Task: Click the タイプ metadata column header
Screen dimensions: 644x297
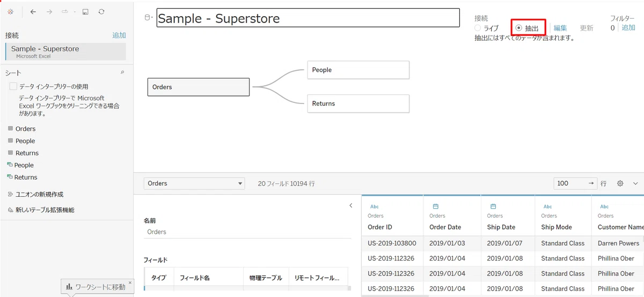Action: coord(158,278)
